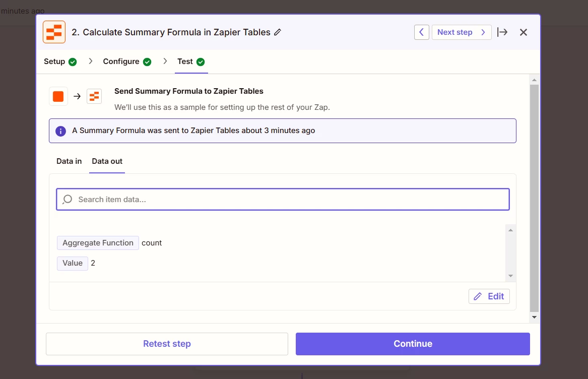Viewport: 588px width, 379px height.
Task: Click the orange square source icon
Action: pyautogui.click(x=58, y=96)
